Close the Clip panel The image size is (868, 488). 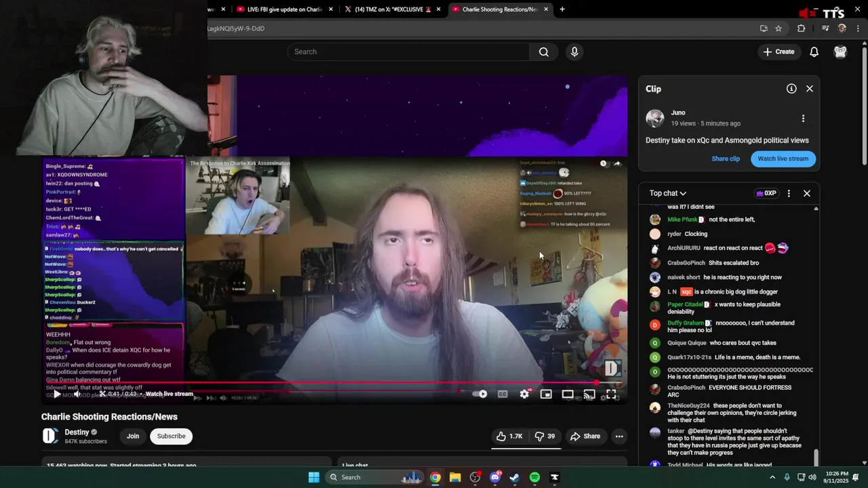810,89
